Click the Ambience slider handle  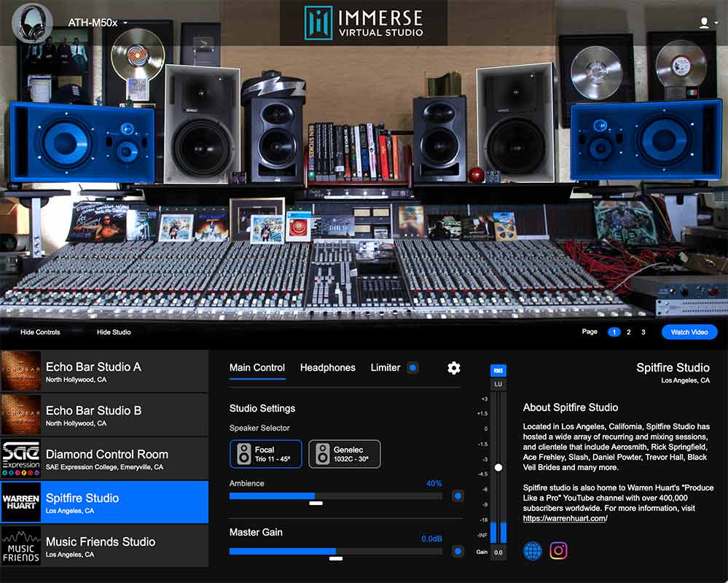coord(316,502)
